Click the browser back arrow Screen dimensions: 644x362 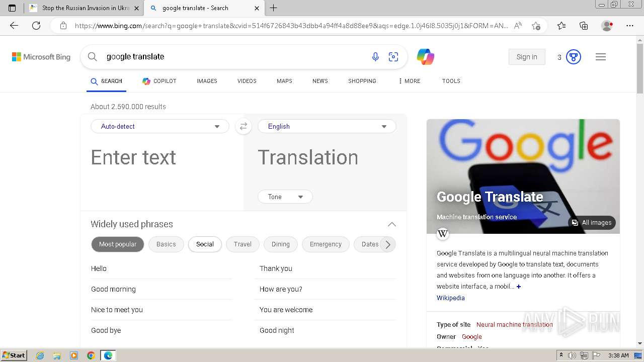(14, 26)
